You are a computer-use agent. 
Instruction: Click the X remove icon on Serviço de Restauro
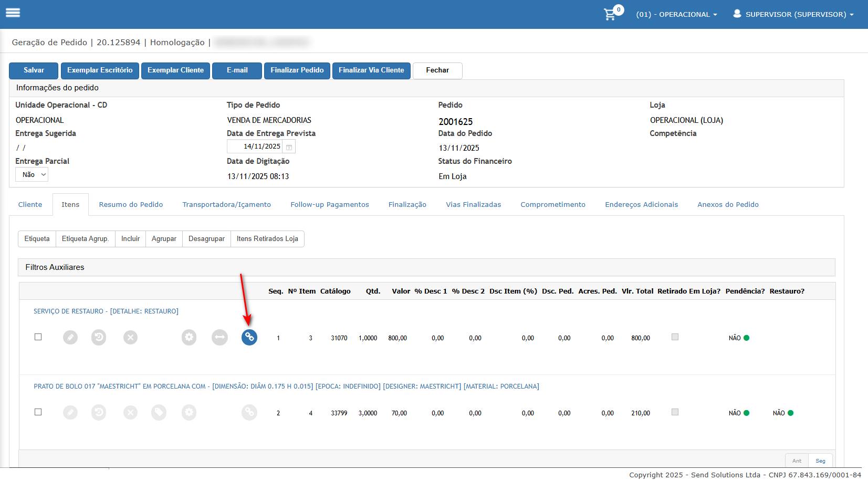click(130, 337)
